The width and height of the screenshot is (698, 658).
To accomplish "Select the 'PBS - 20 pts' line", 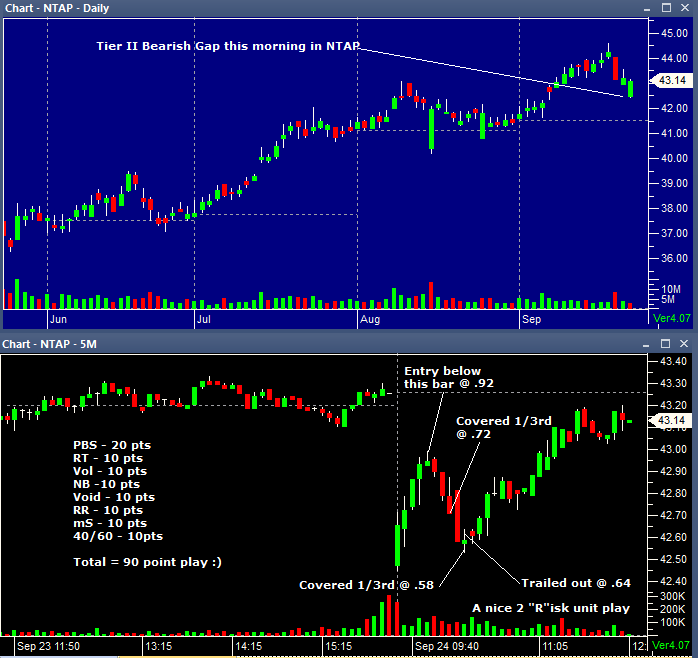I will 112,445.
